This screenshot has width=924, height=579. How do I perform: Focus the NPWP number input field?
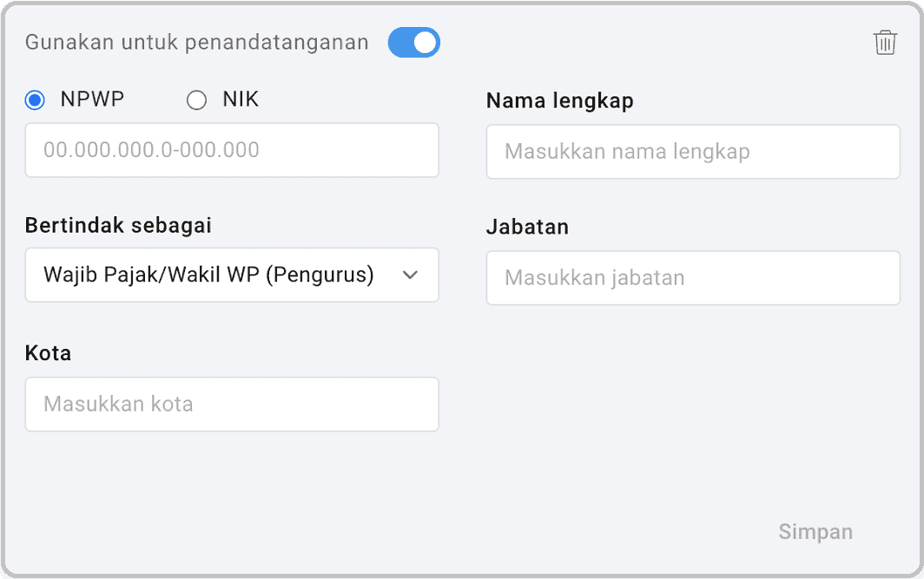click(x=232, y=149)
